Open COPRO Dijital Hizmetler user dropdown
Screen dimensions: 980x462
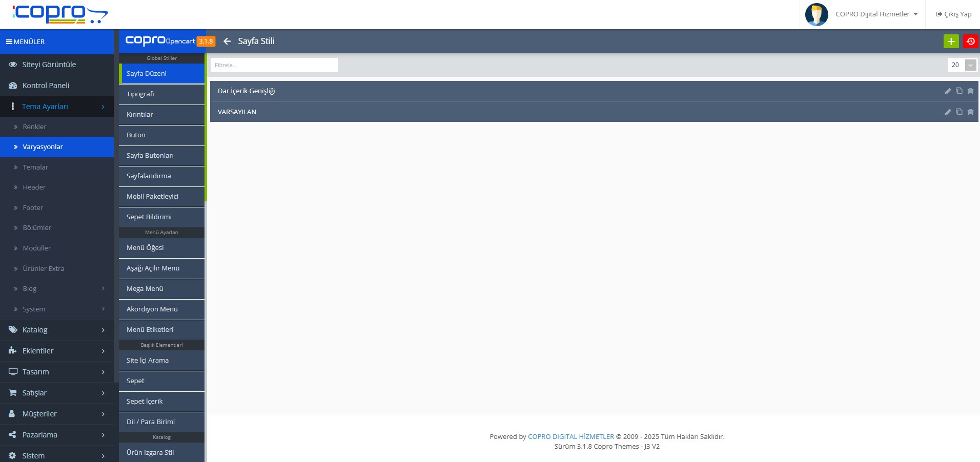pos(876,14)
